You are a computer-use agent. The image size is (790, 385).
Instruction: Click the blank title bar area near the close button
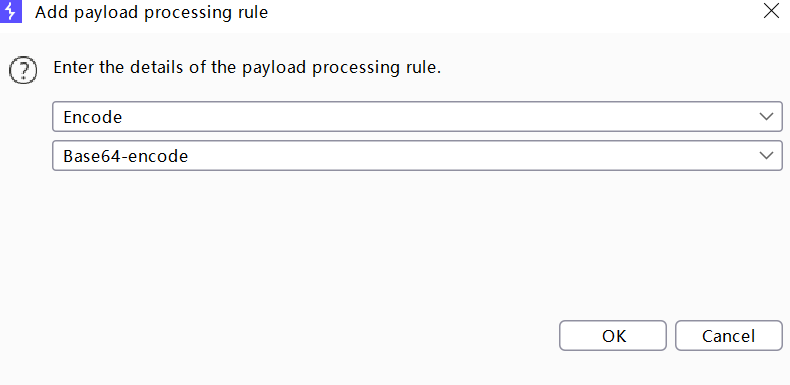(x=504, y=12)
